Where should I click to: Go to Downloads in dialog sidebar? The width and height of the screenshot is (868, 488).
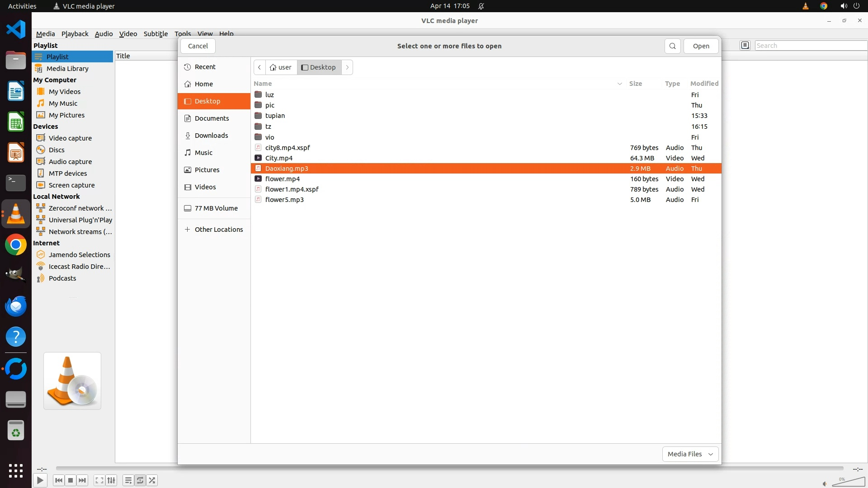click(211, 136)
